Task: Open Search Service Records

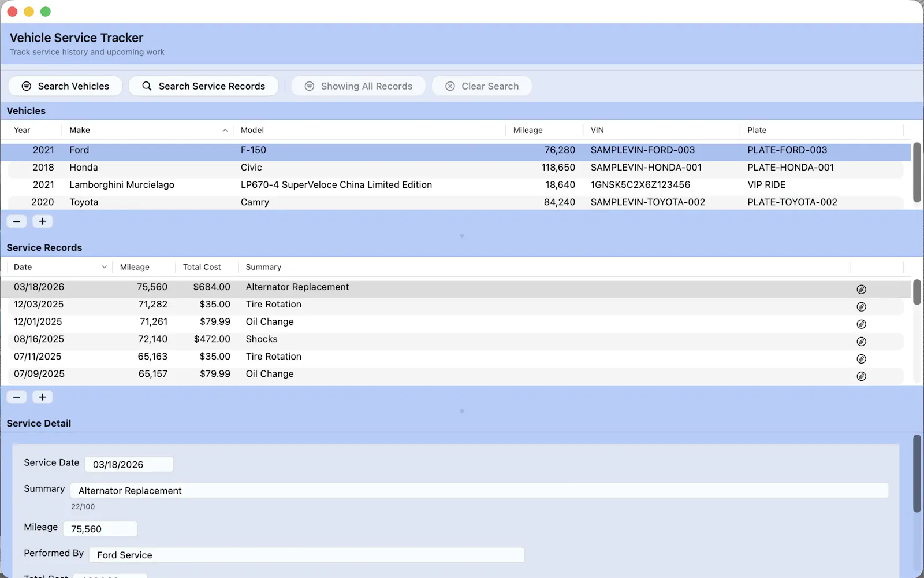Action: (x=203, y=86)
